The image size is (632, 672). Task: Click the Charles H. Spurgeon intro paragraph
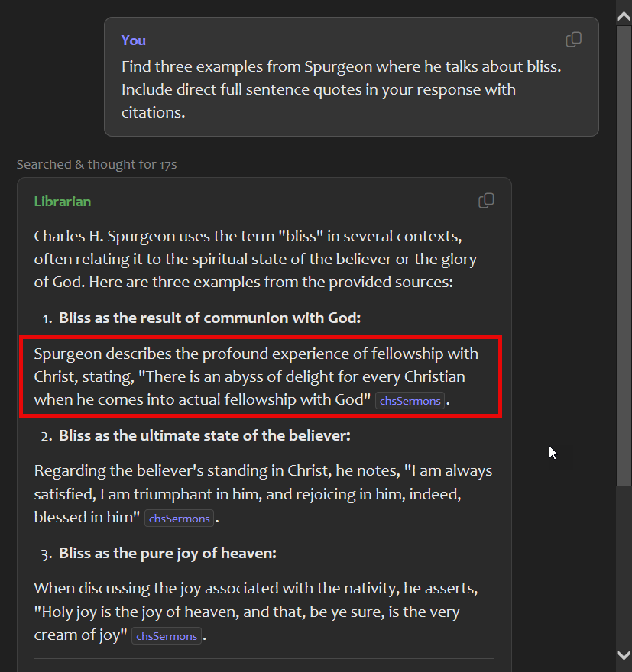pos(255,260)
